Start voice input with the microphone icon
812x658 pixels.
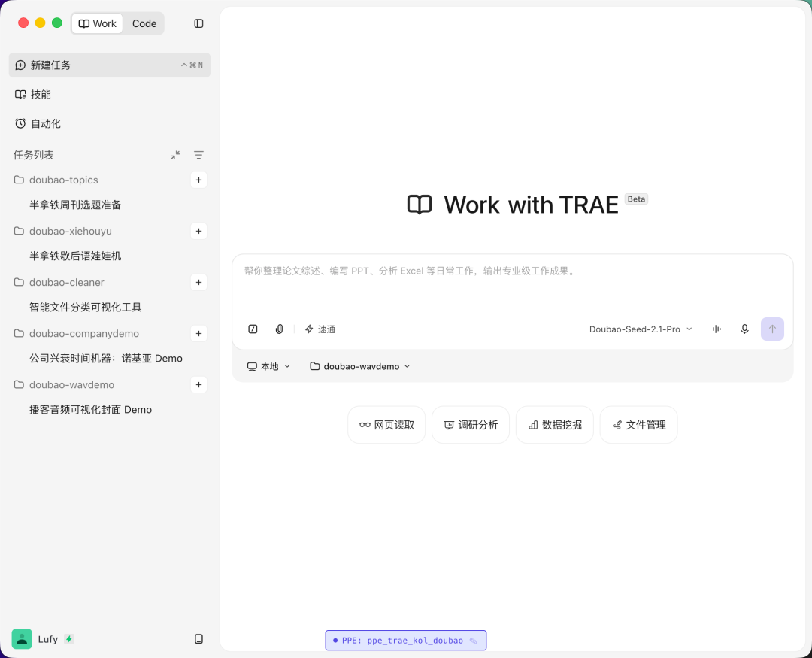[744, 329]
